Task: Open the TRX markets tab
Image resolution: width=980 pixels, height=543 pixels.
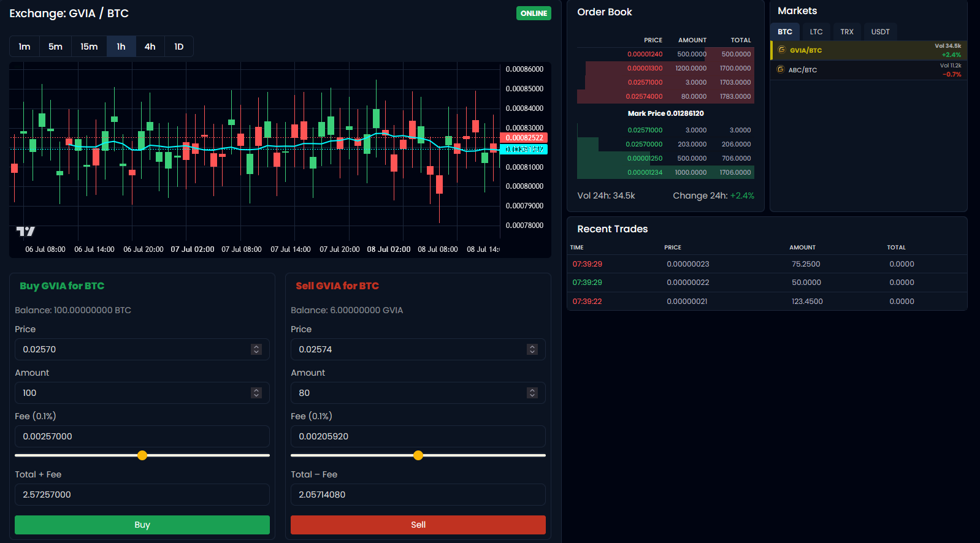Action: tap(846, 32)
